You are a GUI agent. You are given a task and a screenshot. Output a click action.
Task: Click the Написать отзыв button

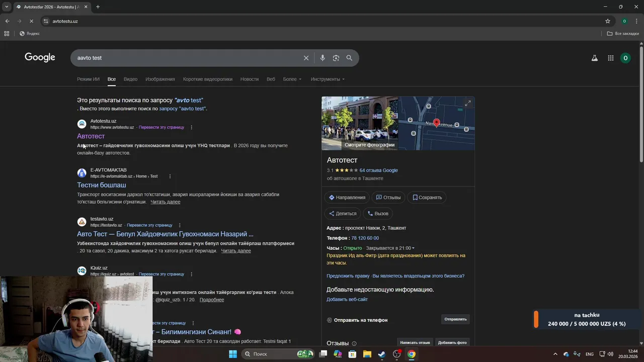[x=415, y=342]
